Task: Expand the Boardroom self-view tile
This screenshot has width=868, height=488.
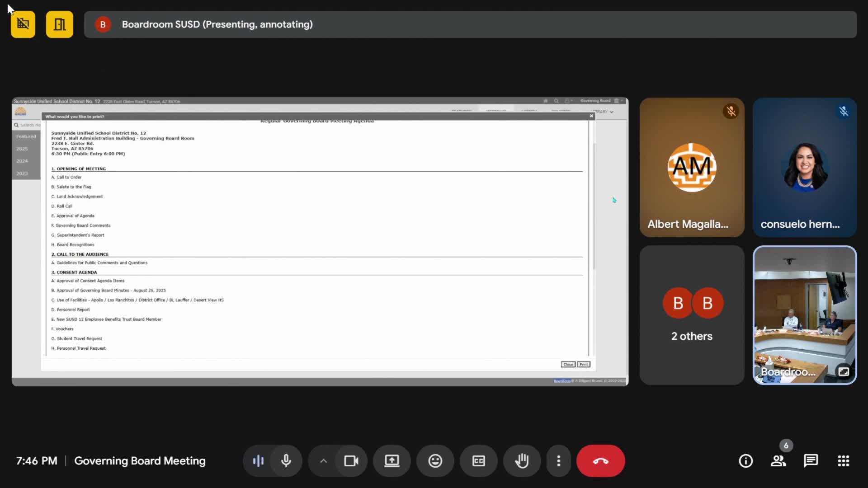Action: point(843,371)
